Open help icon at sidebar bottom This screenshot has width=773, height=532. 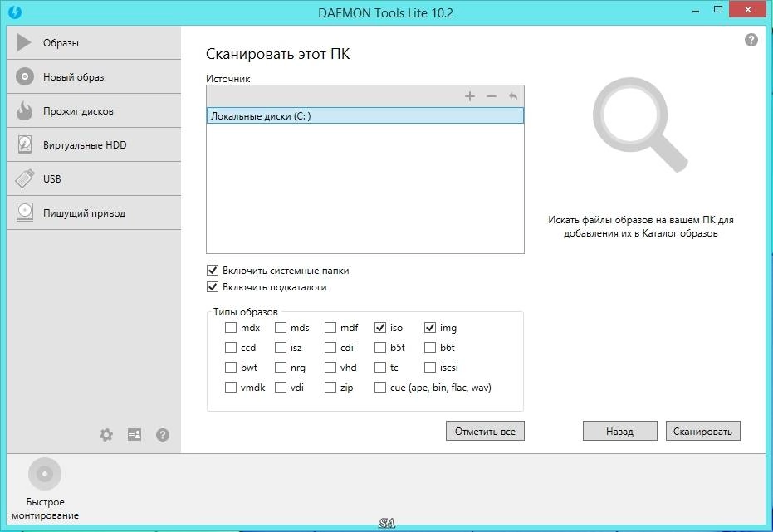(x=163, y=434)
